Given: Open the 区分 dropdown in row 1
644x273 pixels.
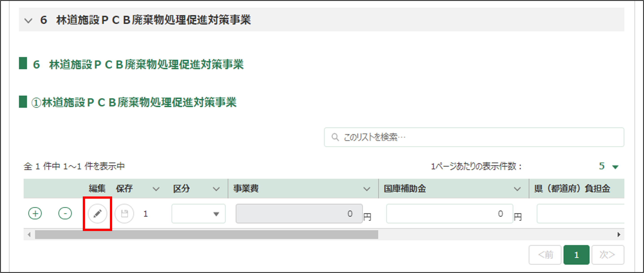Looking at the screenshot, I should [x=198, y=214].
